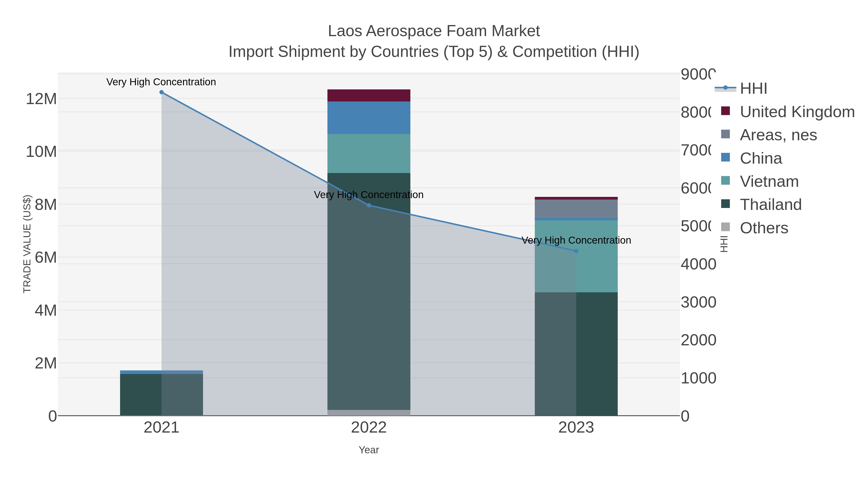Click the 2021 Very High Concentration annotation
The height and width of the screenshot is (488, 868).
tap(161, 82)
